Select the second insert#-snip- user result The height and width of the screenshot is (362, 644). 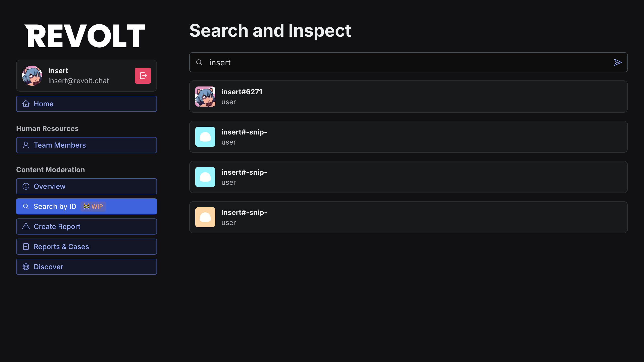click(408, 177)
